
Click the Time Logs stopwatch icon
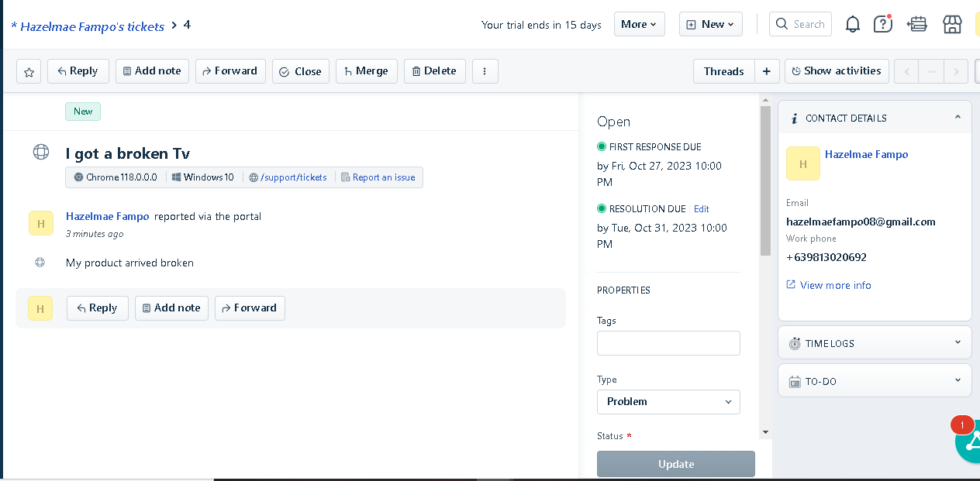[795, 343]
